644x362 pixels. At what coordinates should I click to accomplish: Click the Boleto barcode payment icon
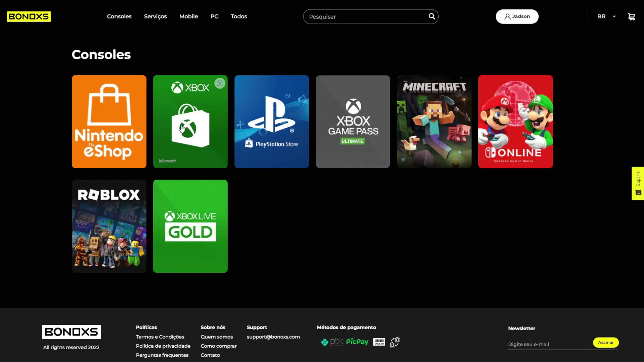[x=379, y=342]
